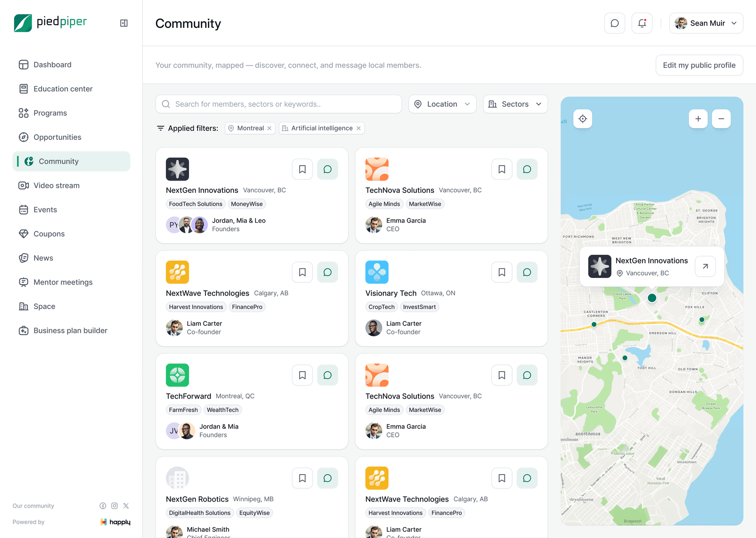Open NextGen Innovations map popup arrow
Screen dimensions: 756x538
click(705, 266)
